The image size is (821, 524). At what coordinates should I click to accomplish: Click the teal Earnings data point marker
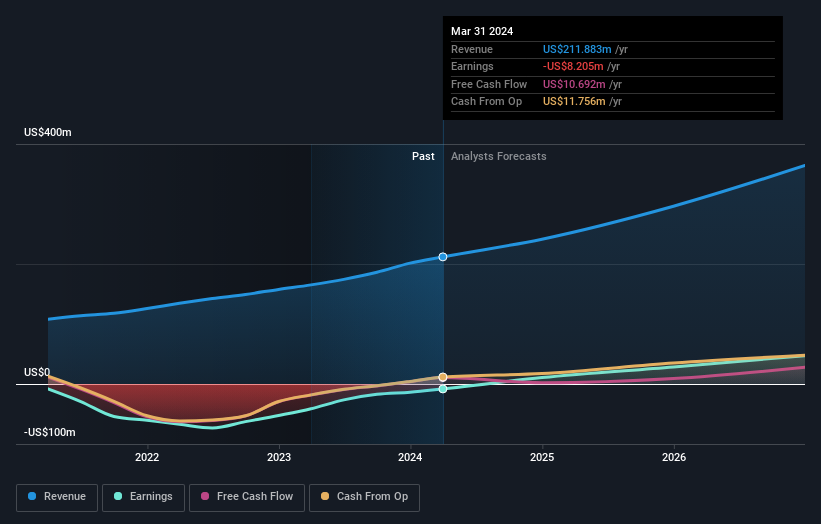click(443, 389)
